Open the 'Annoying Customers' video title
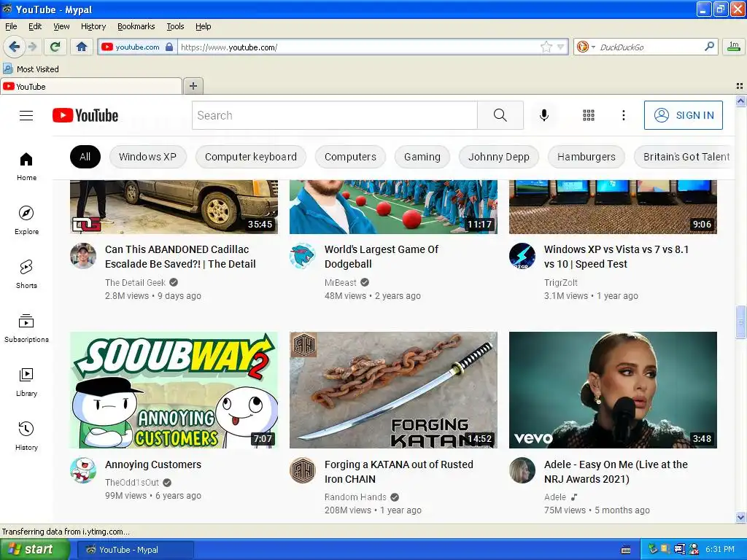747x560 pixels. 153,464
